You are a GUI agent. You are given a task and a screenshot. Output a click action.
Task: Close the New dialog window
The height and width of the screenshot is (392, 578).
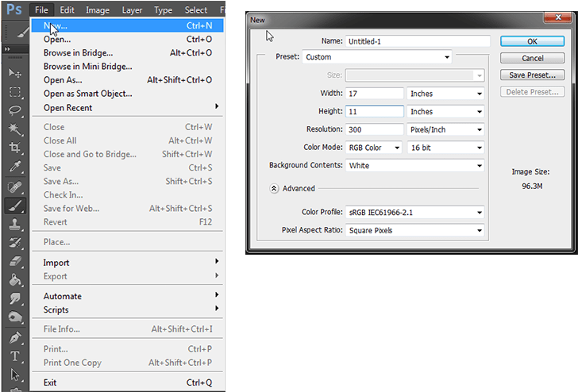point(558,17)
